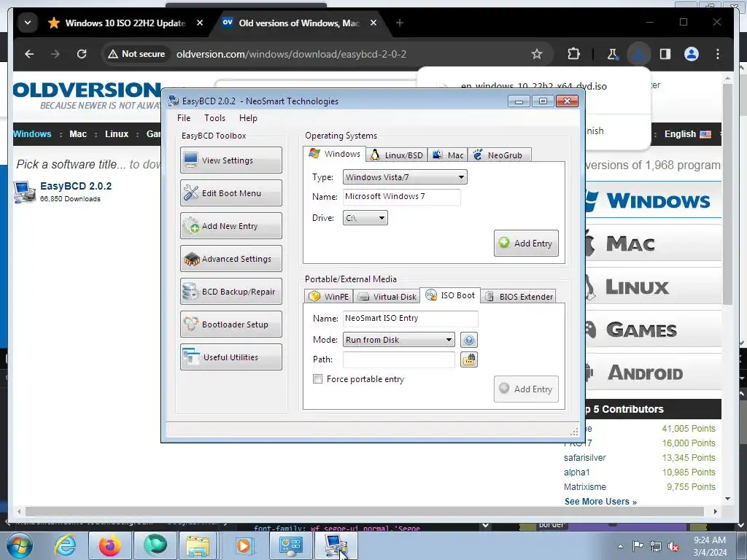Click the NeoSmart ISO Entry name field
The height and width of the screenshot is (560, 747).
(x=410, y=318)
